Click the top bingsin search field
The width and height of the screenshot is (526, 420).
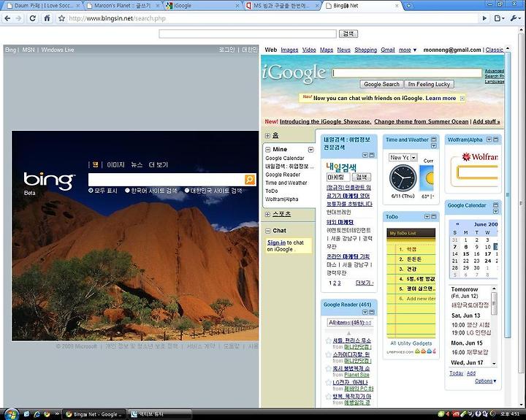[x=248, y=34]
